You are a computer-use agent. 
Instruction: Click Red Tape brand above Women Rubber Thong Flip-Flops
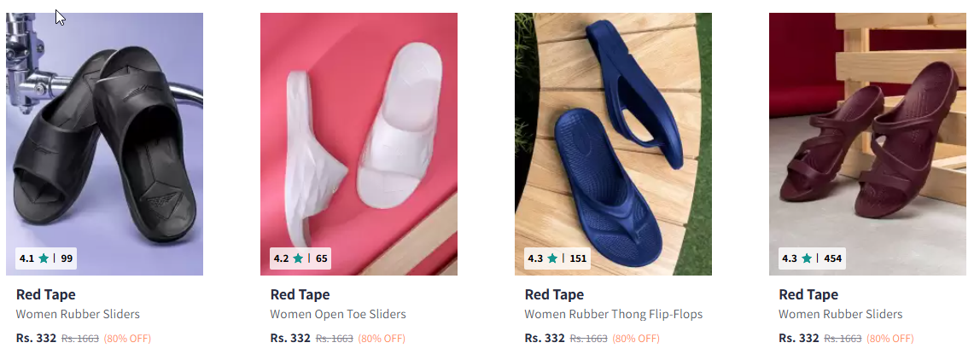[x=554, y=294]
